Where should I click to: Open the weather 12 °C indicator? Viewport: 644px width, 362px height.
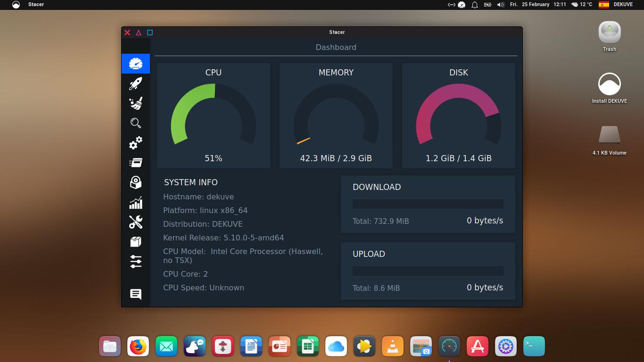coord(582,4)
